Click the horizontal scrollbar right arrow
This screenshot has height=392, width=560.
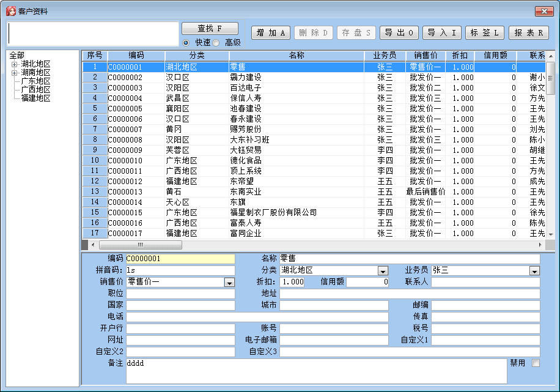[541, 245]
